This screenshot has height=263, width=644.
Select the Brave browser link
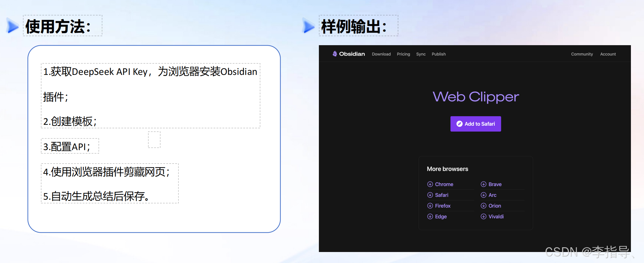tap(495, 184)
